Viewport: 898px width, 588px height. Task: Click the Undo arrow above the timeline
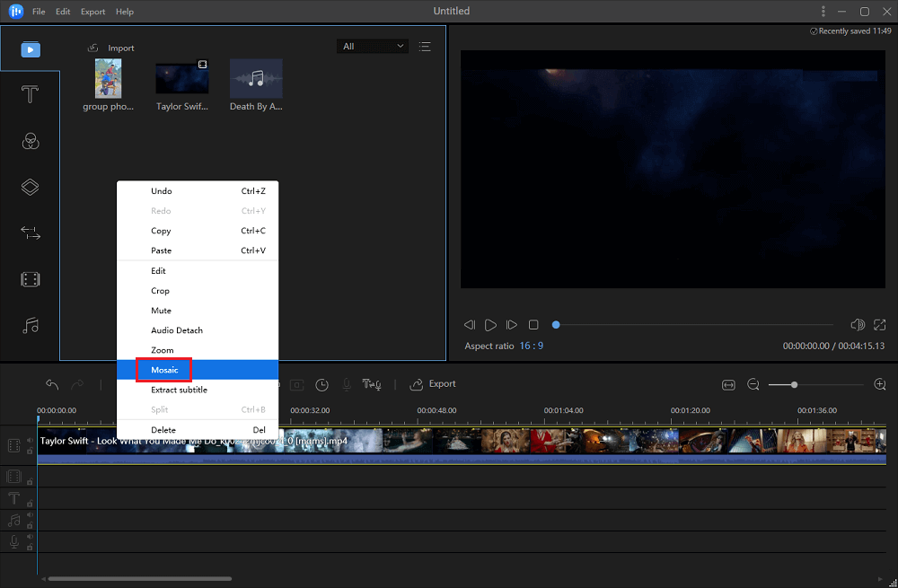click(51, 383)
